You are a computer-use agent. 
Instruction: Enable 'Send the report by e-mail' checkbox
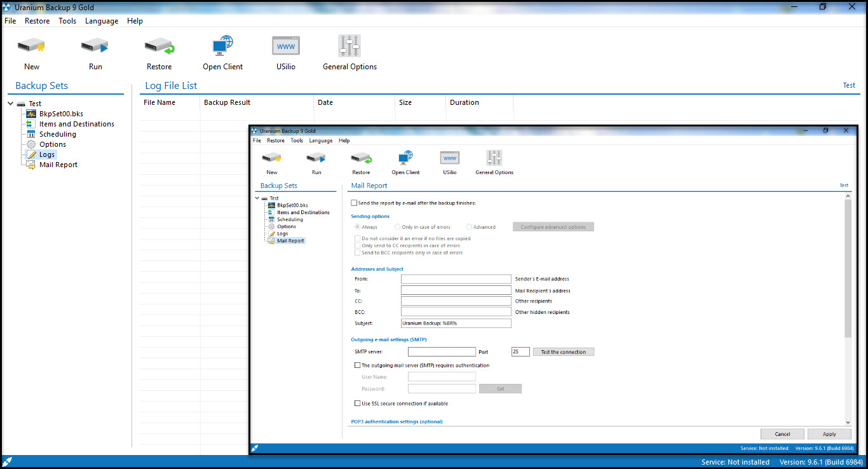(x=355, y=203)
